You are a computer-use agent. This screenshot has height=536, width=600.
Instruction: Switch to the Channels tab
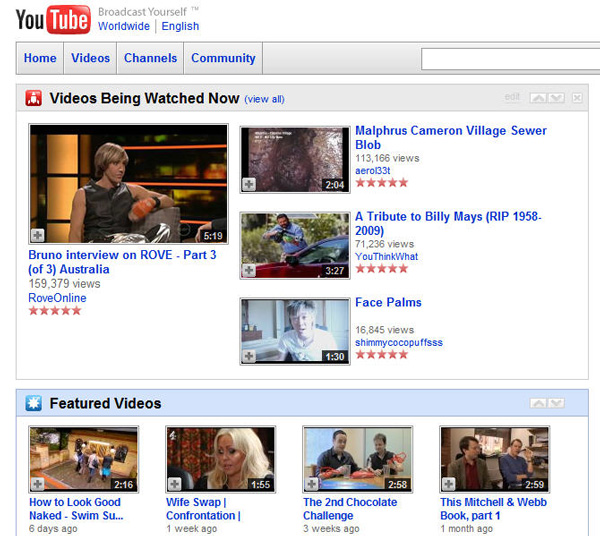coord(150,58)
